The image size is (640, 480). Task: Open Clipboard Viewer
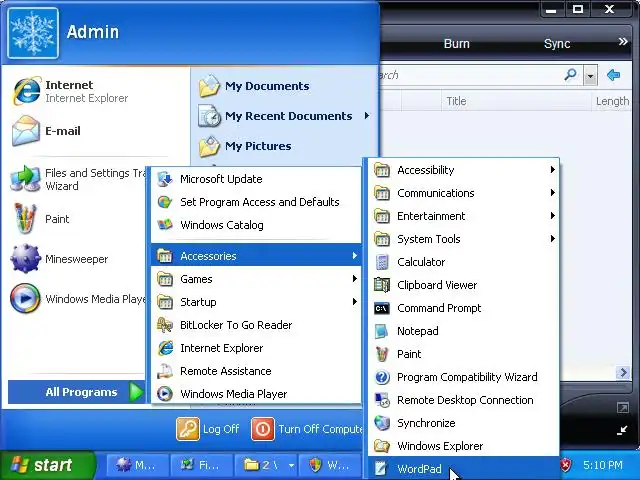pos(463,285)
